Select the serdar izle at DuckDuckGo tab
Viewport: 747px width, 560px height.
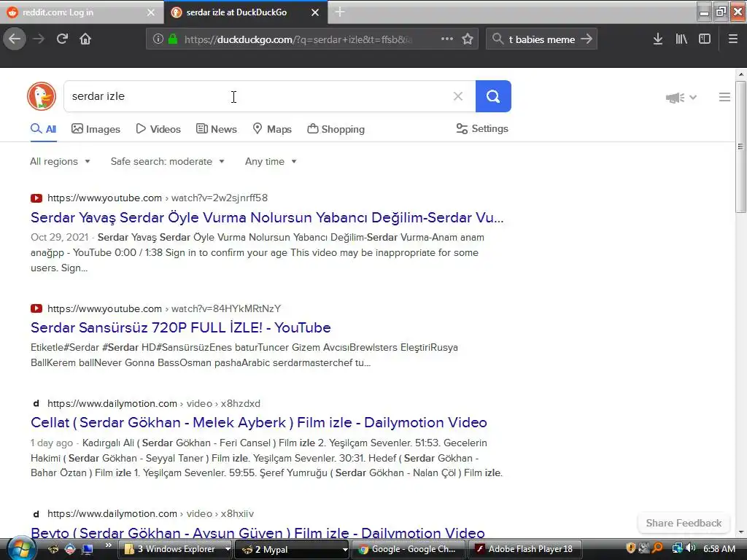pyautogui.click(x=245, y=12)
